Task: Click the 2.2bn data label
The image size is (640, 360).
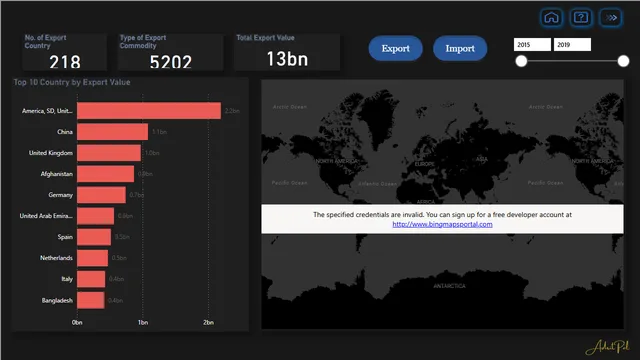Action: [232, 111]
